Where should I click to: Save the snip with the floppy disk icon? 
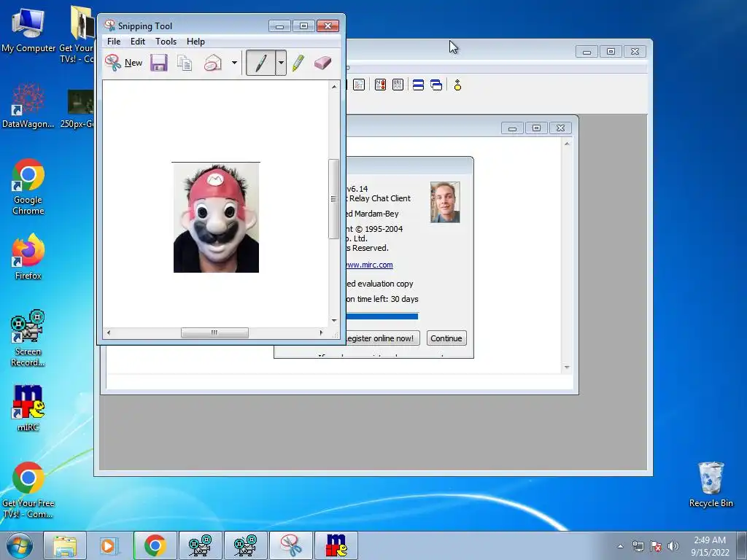point(158,63)
